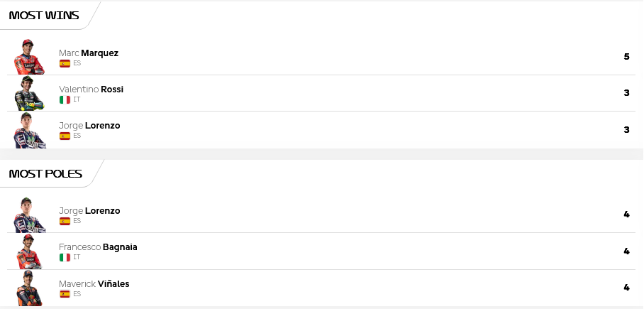Open Marc Marquez rider name link
The height and width of the screenshot is (309, 644).
(89, 53)
